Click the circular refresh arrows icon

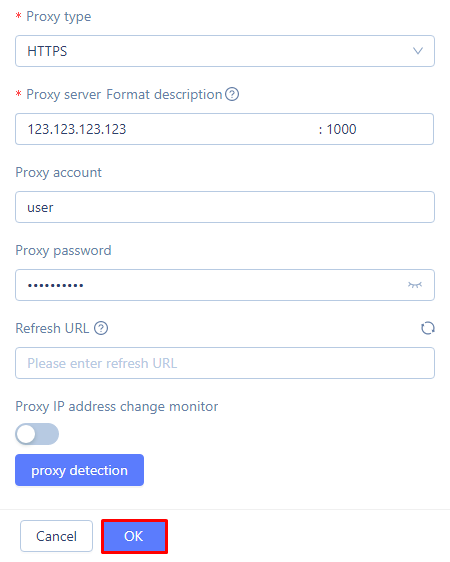(427, 328)
